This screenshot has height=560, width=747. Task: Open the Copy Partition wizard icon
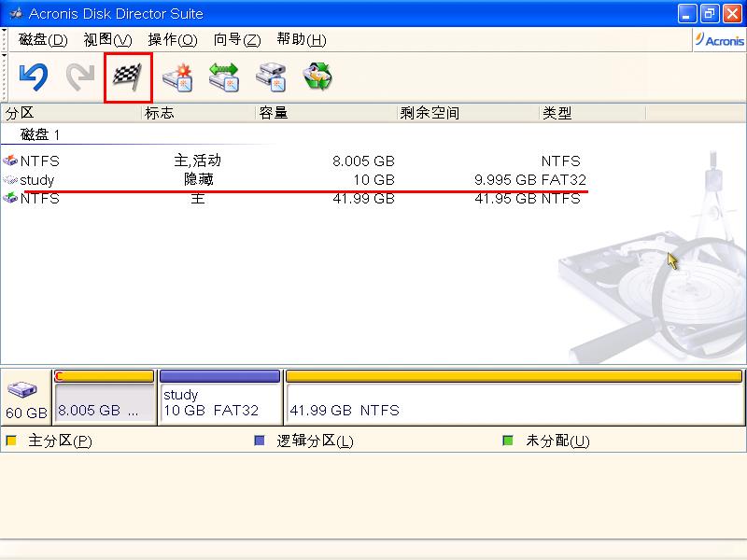coord(271,77)
